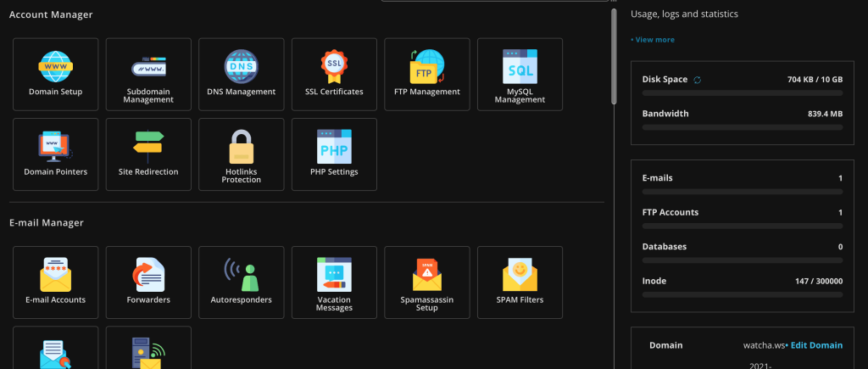Click 'Usage, logs and statistics' text
The width and height of the screenshot is (868, 369).
(x=684, y=14)
